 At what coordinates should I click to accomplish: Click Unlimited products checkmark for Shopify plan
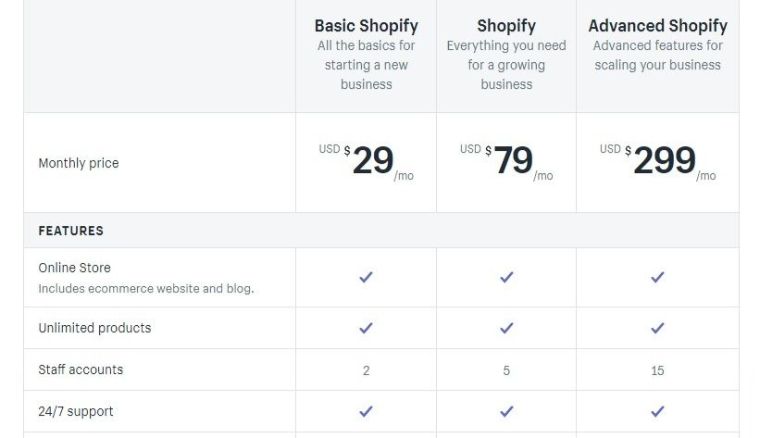pos(506,328)
